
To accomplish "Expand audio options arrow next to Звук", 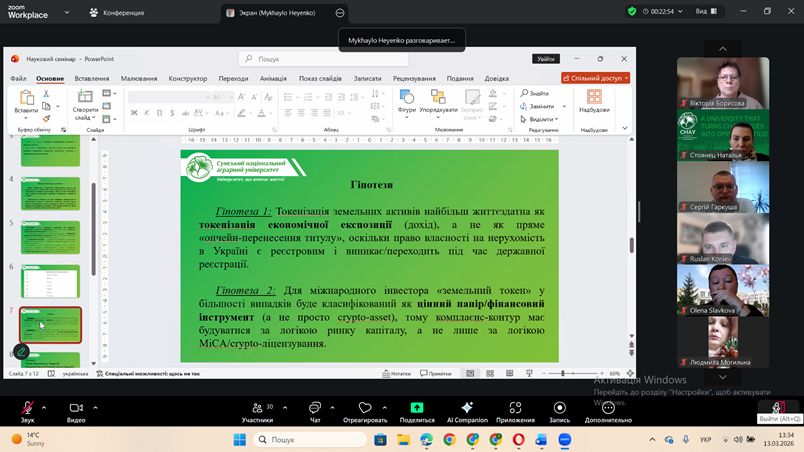I will tap(45, 408).
